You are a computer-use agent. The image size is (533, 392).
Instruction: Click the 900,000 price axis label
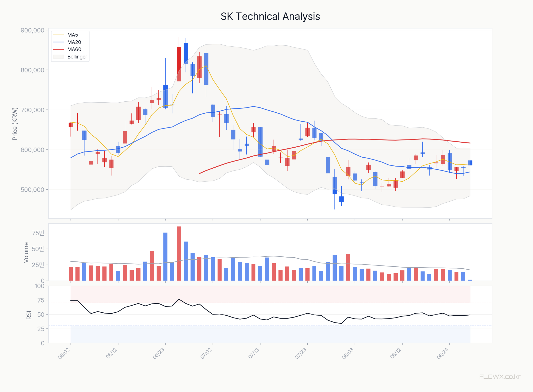point(32,30)
